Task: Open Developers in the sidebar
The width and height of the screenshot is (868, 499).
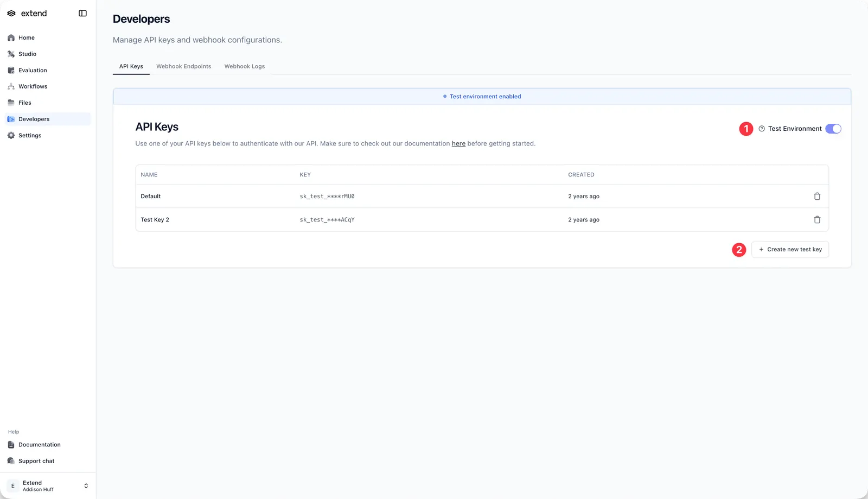Action: 48,119
